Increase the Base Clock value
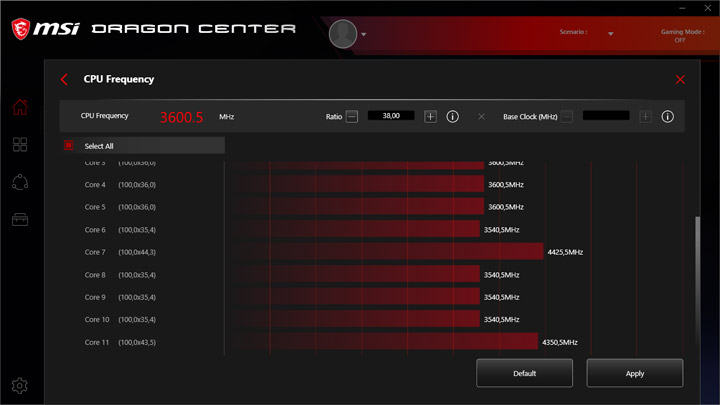The height and width of the screenshot is (405, 720). pos(645,117)
